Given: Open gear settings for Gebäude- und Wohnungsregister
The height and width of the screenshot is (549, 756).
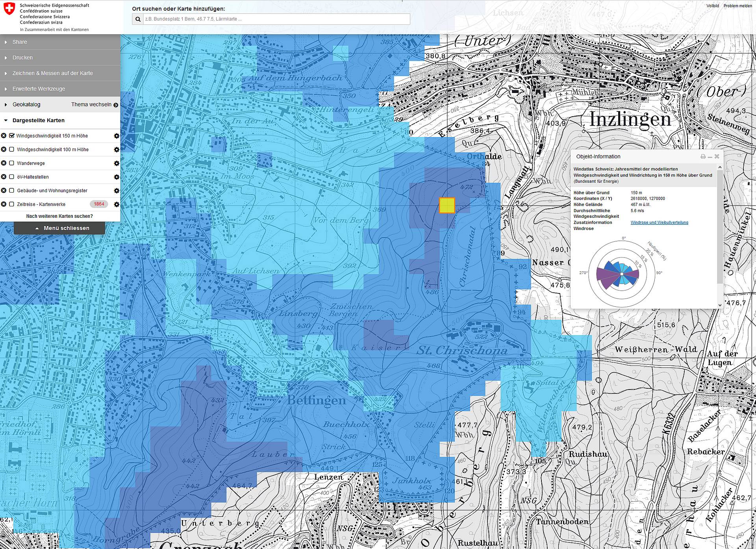Looking at the screenshot, I should click(117, 191).
